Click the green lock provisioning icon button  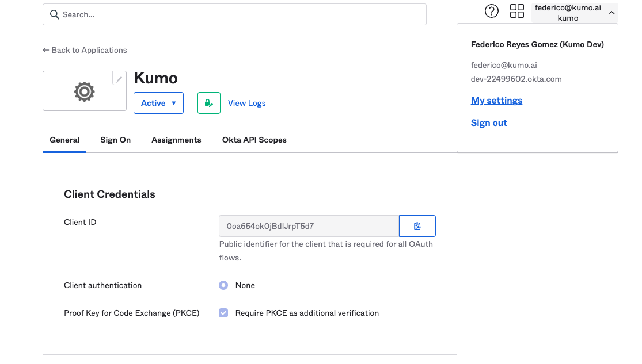coord(209,103)
